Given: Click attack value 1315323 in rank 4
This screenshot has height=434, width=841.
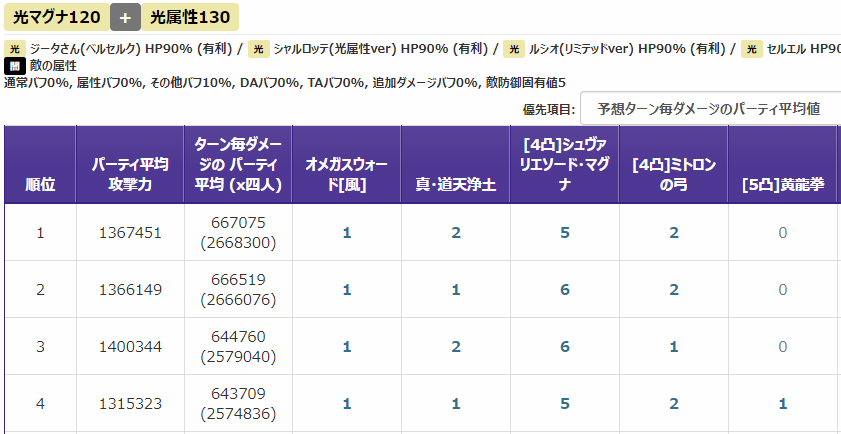Looking at the screenshot, I should click(130, 403).
